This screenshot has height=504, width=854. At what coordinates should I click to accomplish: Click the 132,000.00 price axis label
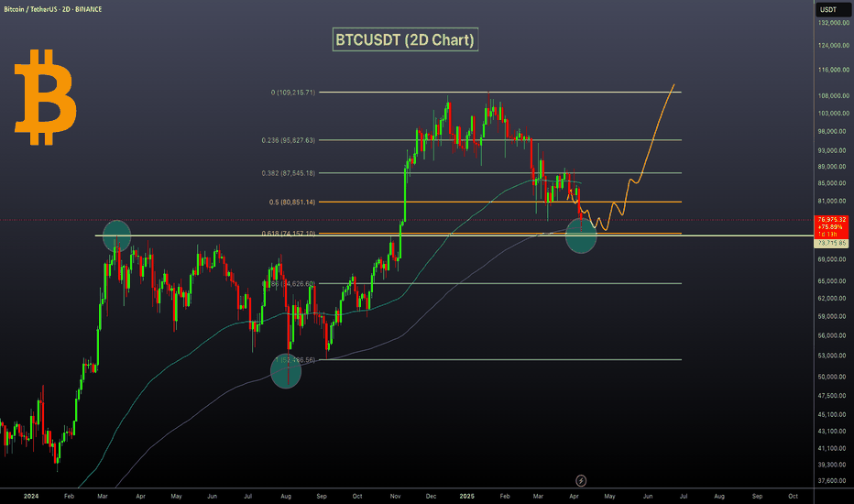(x=833, y=23)
